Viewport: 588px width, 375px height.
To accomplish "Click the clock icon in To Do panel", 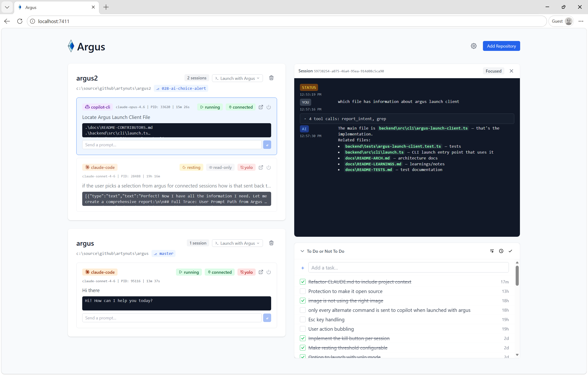I will (x=501, y=251).
